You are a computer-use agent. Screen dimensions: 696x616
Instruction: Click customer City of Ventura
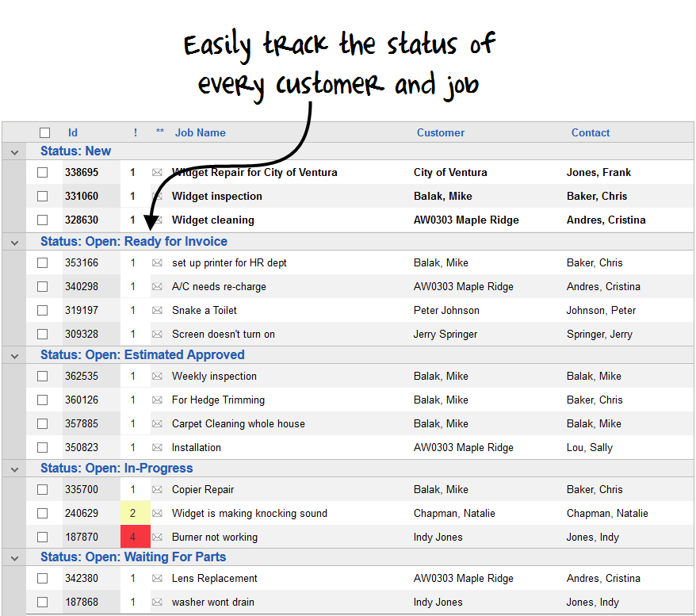pyautogui.click(x=450, y=172)
